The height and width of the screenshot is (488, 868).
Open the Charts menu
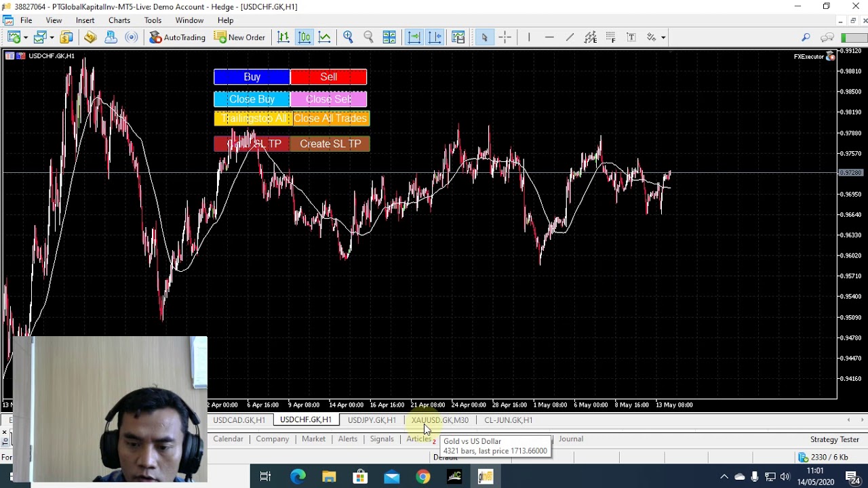click(119, 20)
